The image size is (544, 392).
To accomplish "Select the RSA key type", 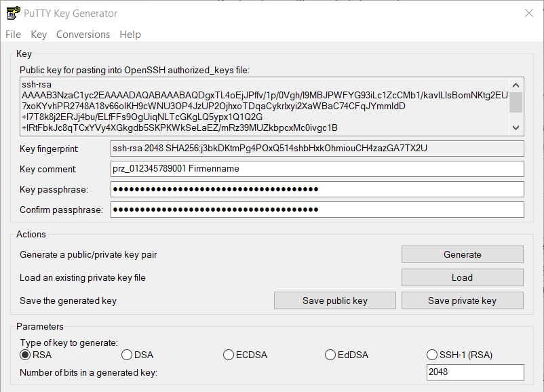I will tap(26, 355).
